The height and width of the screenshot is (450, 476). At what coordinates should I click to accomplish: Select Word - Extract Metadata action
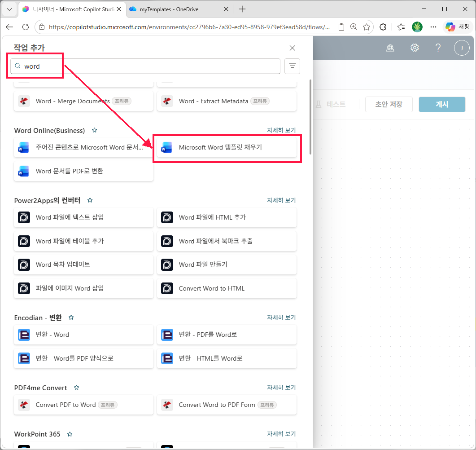(227, 101)
